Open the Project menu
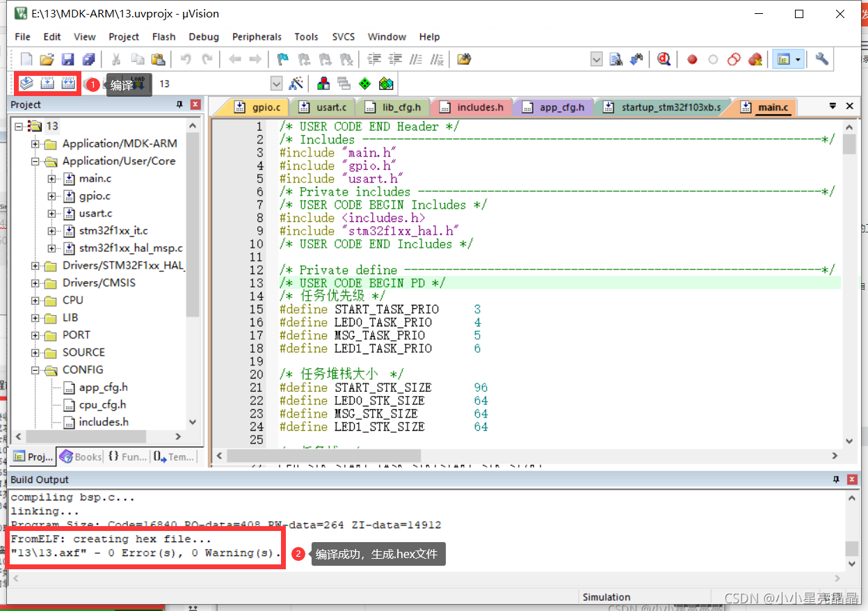The height and width of the screenshot is (611, 868). pyautogui.click(x=124, y=37)
